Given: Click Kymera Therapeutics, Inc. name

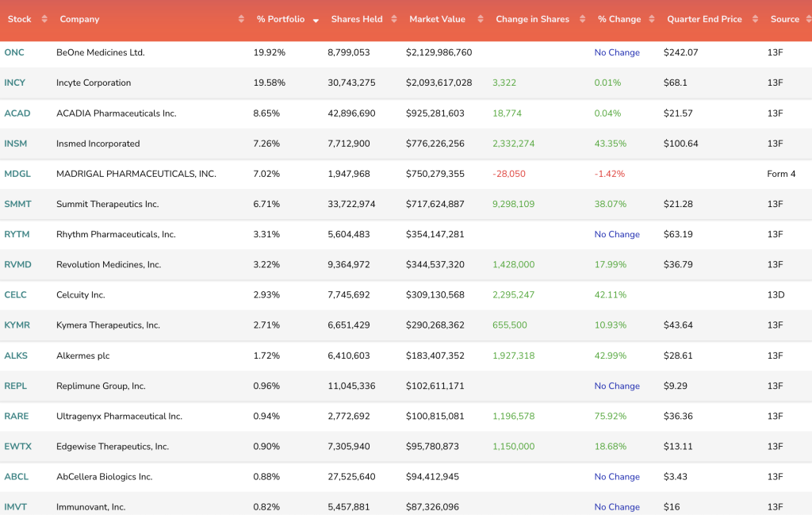Looking at the screenshot, I should point(108,325).
